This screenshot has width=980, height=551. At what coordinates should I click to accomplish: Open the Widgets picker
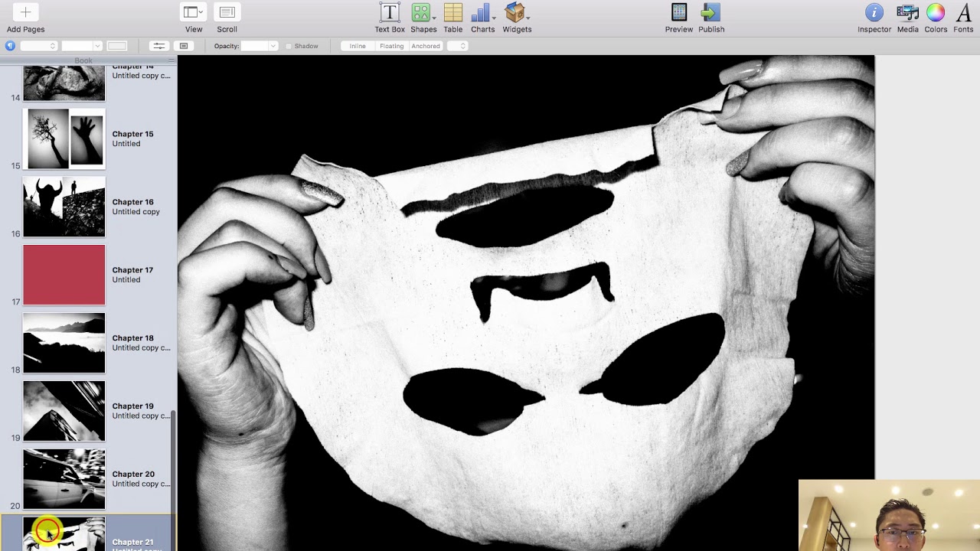515,12
